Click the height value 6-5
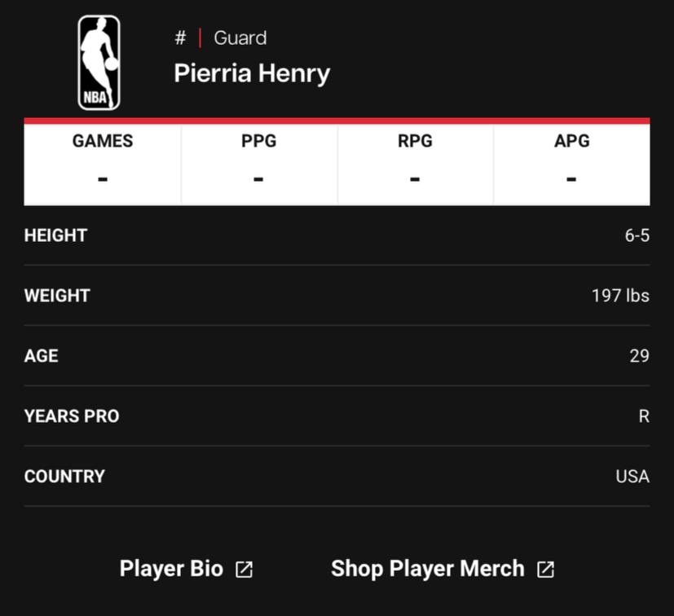 coord(637,235)
